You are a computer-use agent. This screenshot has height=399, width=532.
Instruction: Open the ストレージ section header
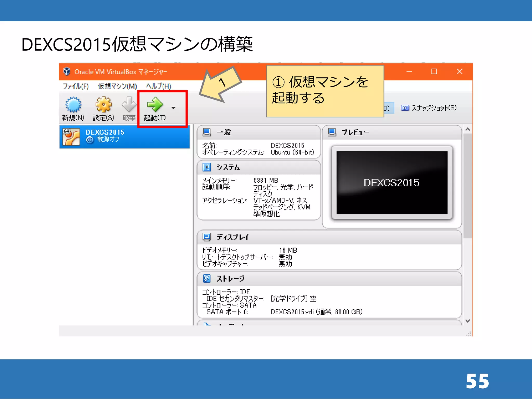tap(329, 279)
